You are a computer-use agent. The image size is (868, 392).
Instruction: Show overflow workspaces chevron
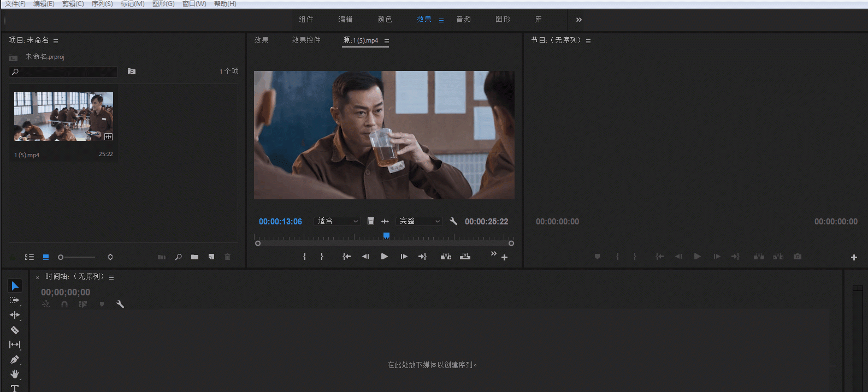[x=579, y=20]
